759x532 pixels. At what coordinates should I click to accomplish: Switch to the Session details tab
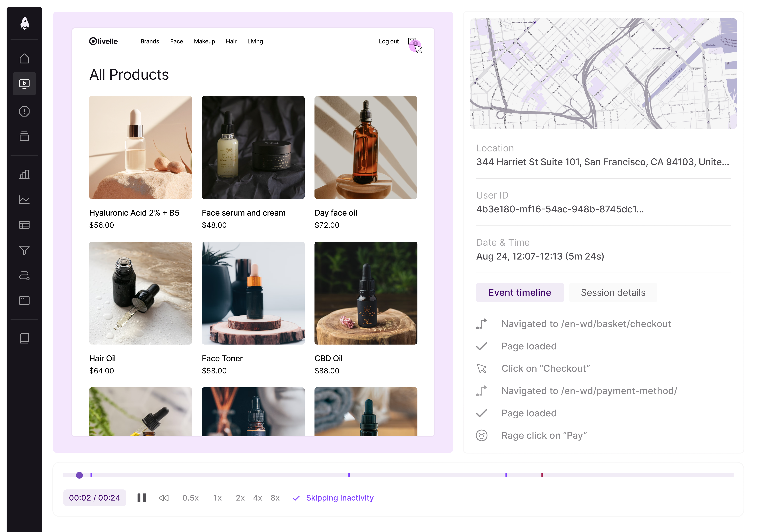[613, 293]
